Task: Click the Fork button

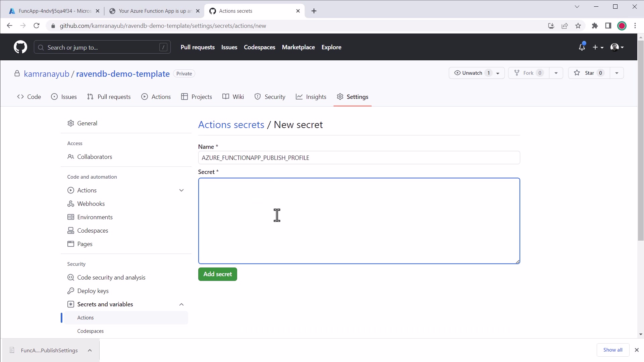Action: pos(529,73)
